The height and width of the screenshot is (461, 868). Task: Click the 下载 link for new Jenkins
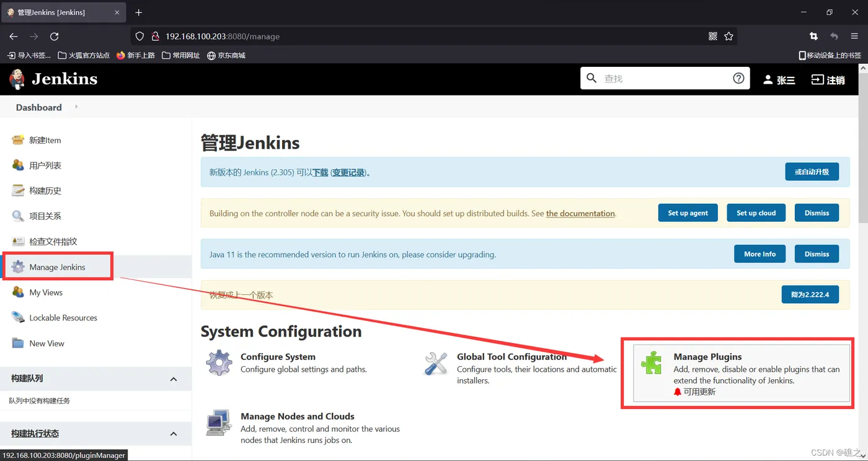coord(320,172)
